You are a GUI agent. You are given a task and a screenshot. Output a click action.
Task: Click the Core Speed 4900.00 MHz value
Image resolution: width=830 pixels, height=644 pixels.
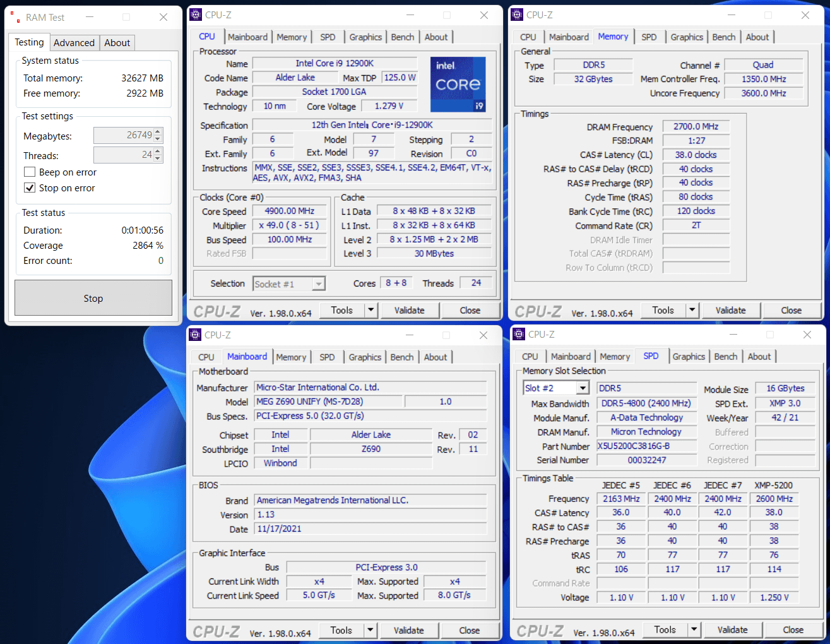click(290, 212)
